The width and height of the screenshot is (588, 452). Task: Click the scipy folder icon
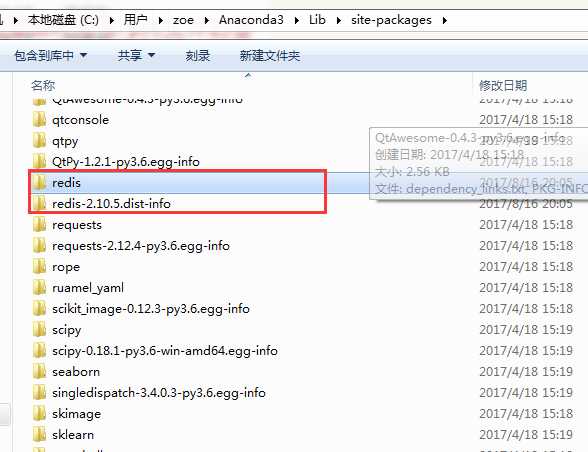[x=39, y=330]
